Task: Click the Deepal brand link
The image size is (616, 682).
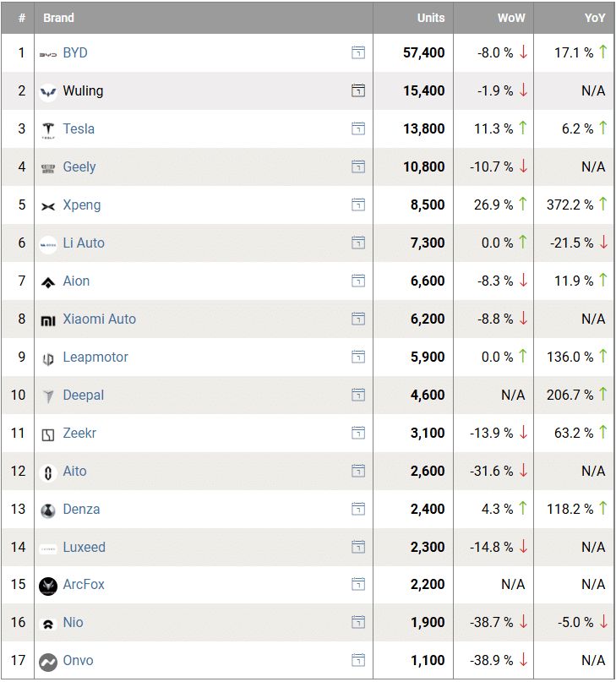Action: [x=84, y=395]
